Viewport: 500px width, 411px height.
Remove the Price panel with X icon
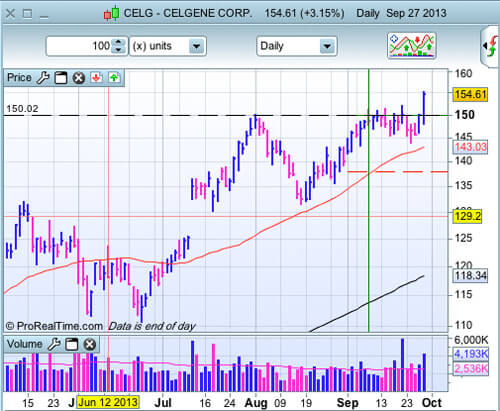79,78
